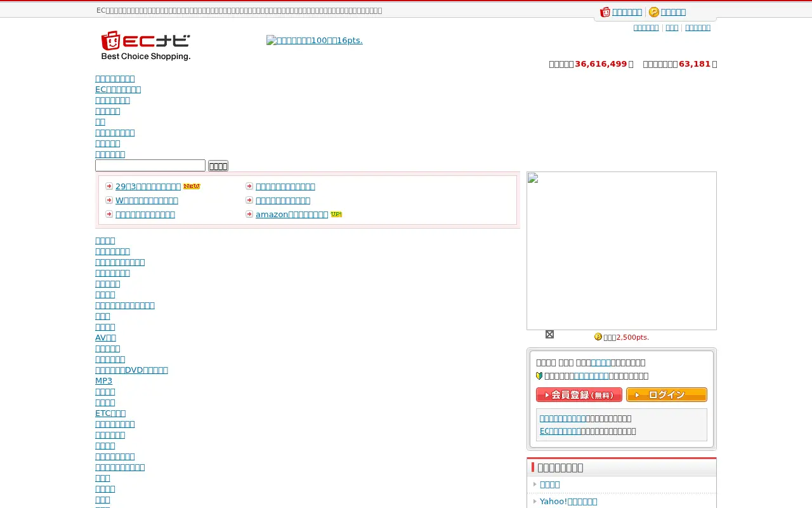Open the Yahoo! link in the right sidebar

click(x=568, y=502)
